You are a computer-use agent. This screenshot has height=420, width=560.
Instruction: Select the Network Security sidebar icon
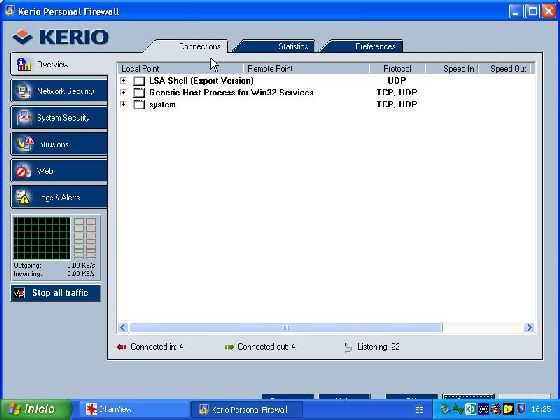click(24, 91)
